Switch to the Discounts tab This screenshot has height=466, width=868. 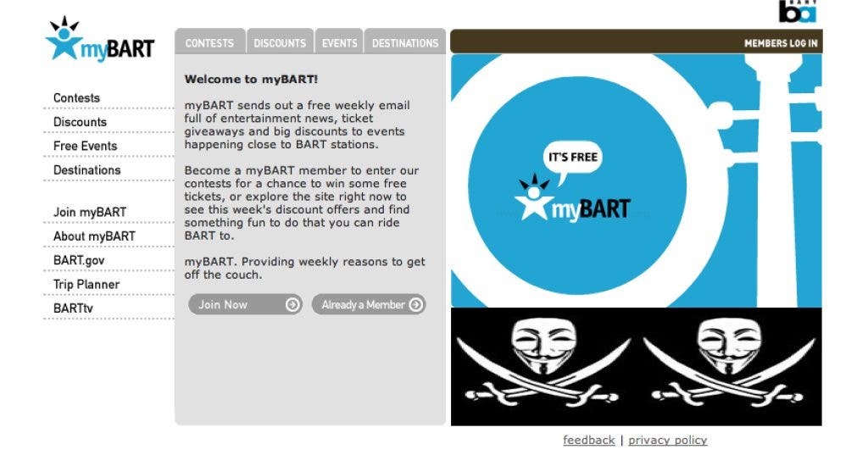[280, 42]
